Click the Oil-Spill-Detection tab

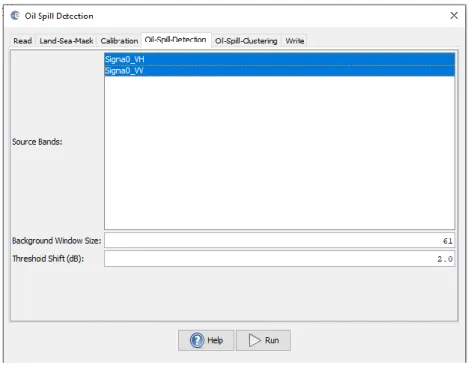point(176,40)
